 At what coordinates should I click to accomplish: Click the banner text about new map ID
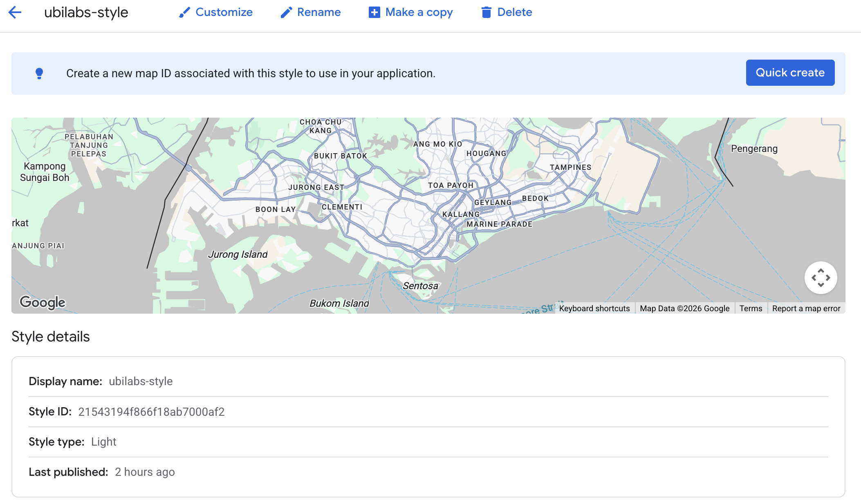tap(251, 74)
